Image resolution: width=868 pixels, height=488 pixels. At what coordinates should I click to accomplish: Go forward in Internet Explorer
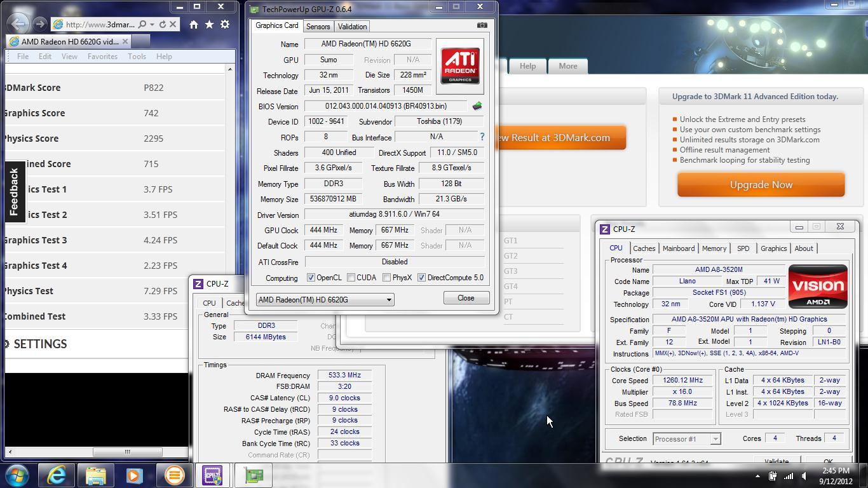tap(39, 24)
